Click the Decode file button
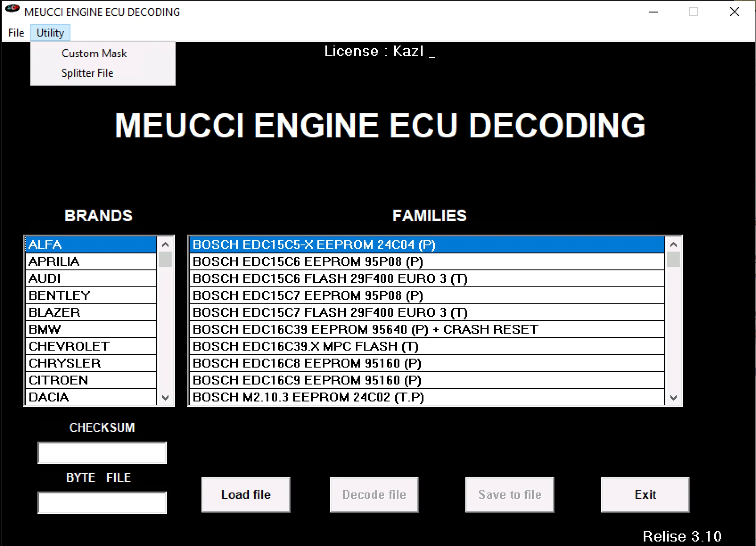Image resolution: width=756 pixels, height=546 pixels. pyautogui.click(x=374, y=495)
